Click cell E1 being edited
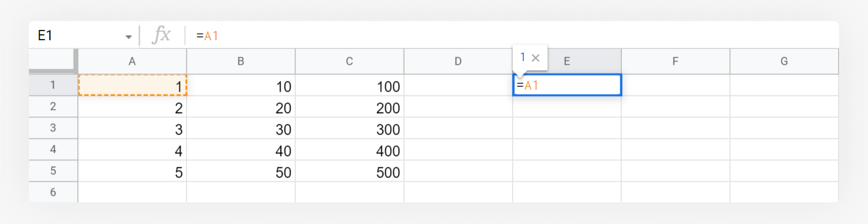 [567, 85]
